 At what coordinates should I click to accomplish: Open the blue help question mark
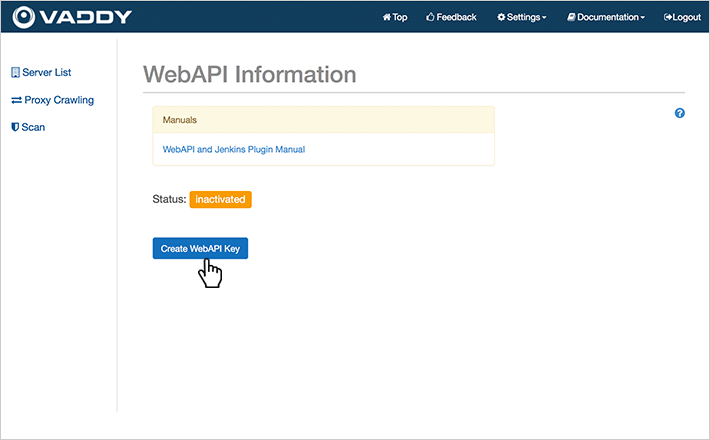click(680, 113)
